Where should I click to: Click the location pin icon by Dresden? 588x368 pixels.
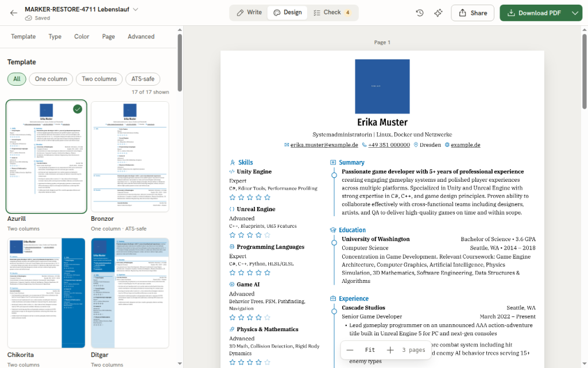(416, 144)
